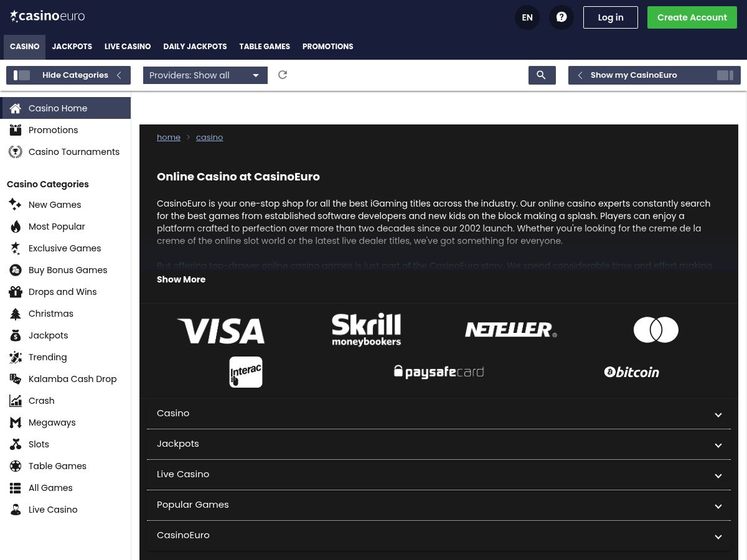Click the search magnifier icon button
The height and width of the screenshot is (560, 747).
pos(542,75)
